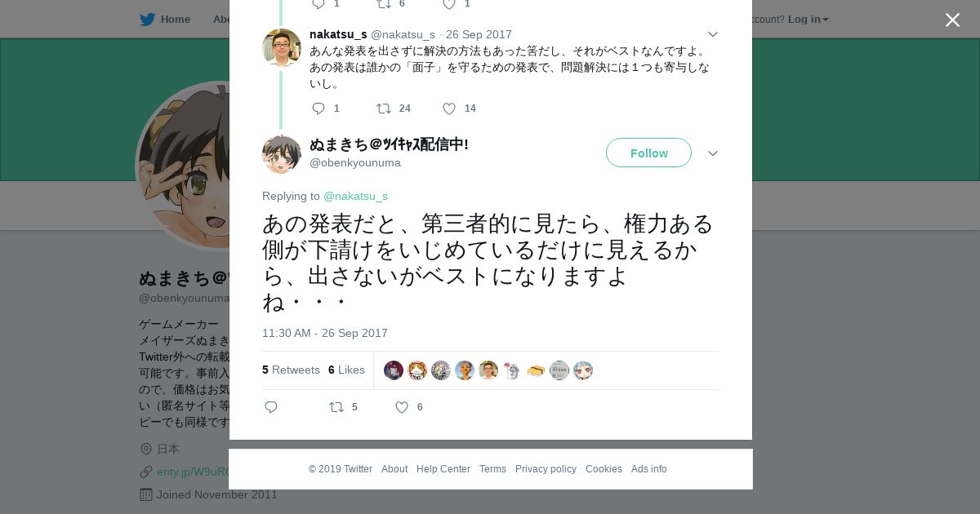
Task: Click nakatsu_s profile avatar thumbnail
Action: tap(281, 48)
